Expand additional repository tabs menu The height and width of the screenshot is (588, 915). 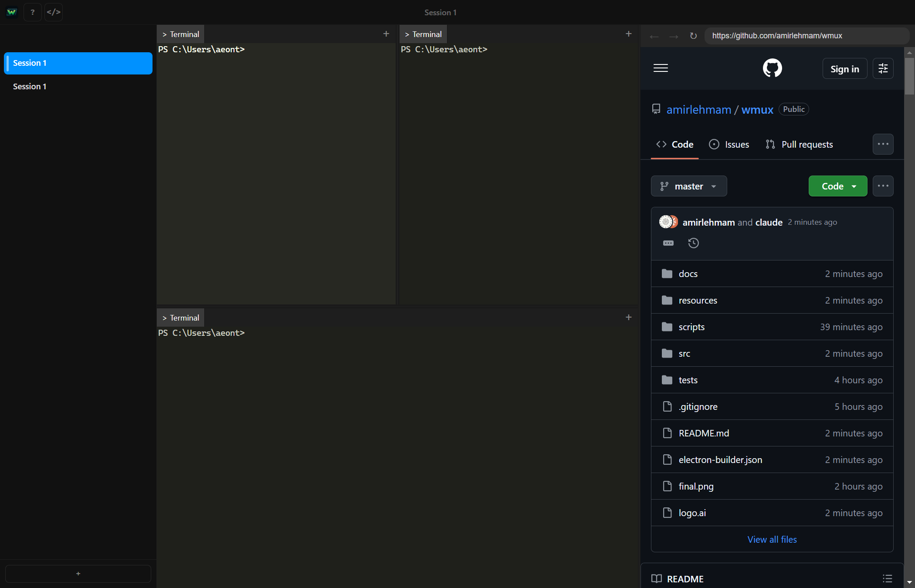pos(883,144)
